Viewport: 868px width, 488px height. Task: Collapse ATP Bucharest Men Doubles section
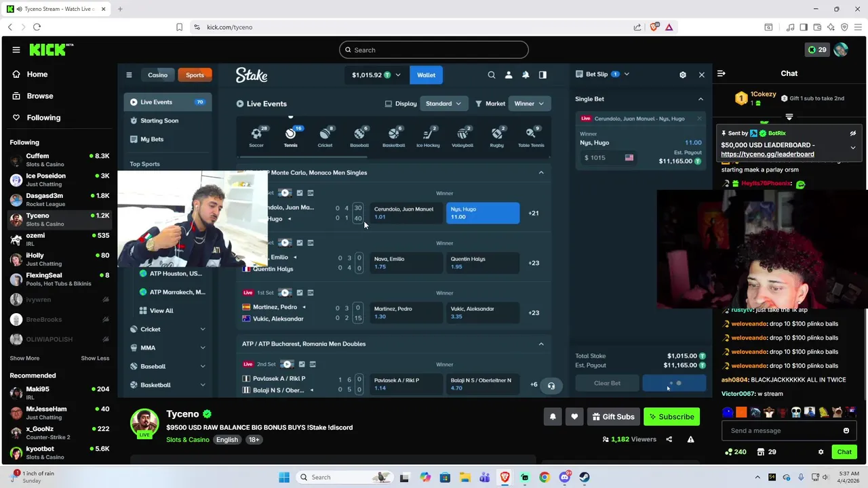pos(541,344)
